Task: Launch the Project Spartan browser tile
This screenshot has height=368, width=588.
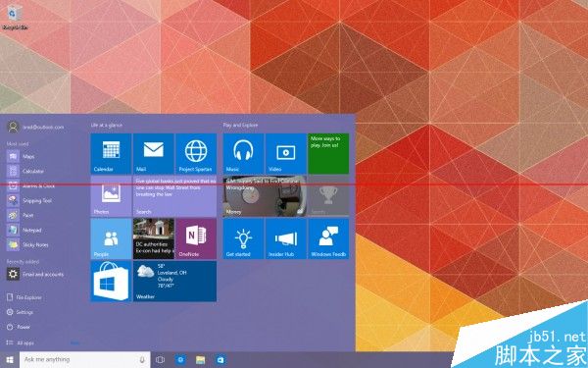Action: pyautogui.click(x=196, y=154)
